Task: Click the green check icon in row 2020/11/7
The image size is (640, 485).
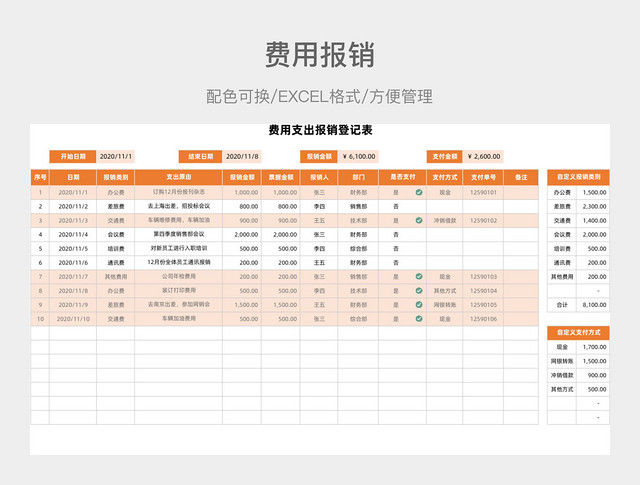Action: 419,276
